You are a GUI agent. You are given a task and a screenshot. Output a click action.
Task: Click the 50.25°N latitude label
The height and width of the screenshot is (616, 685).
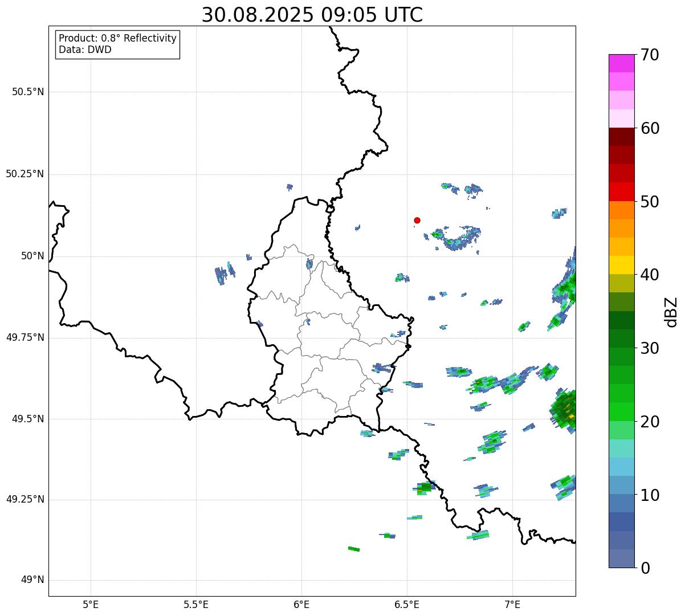(x=25, y=174)
